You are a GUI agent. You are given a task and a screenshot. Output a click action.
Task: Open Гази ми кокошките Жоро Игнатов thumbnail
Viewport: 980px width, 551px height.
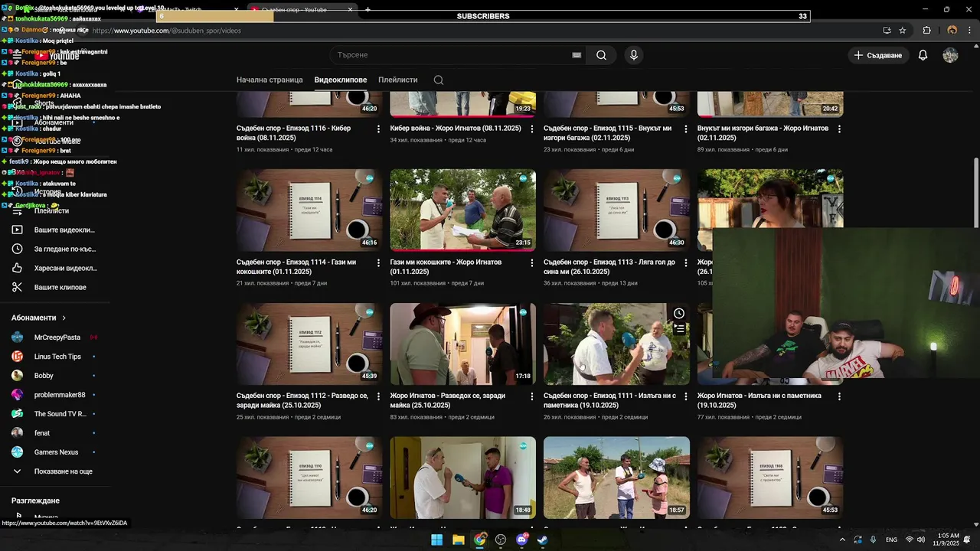coord(463,210)
